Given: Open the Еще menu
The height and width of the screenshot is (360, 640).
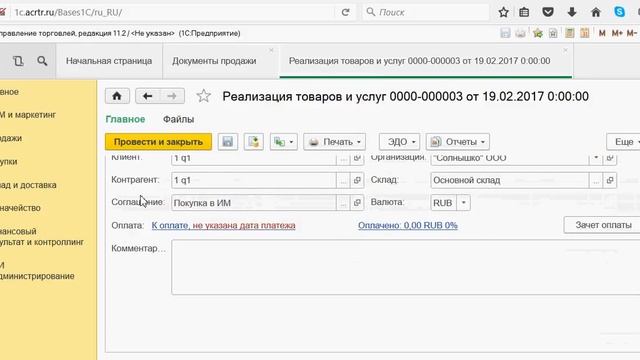Looking at the screenshot, I should click(623, 142).
